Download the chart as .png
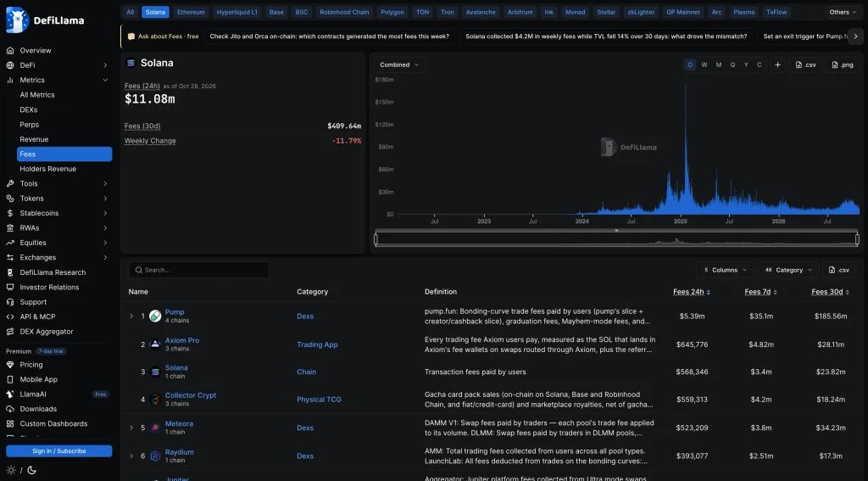 click(x=843, y=64)
